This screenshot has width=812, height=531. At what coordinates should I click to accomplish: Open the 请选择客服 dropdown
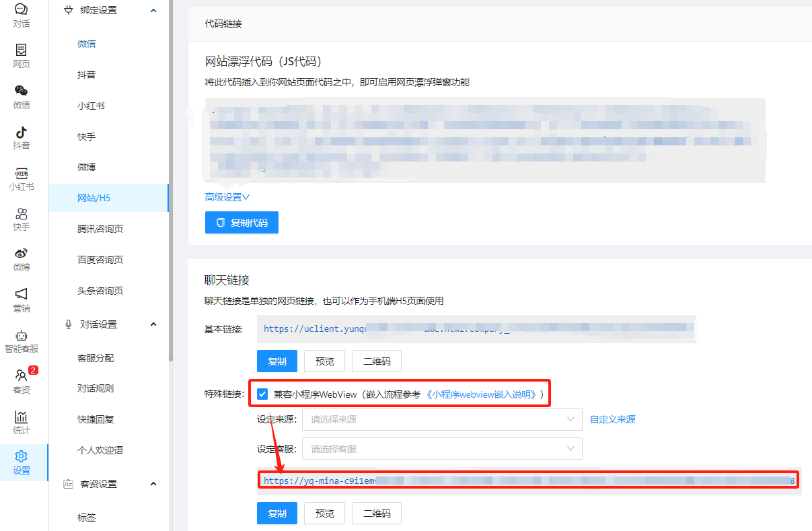click(x=442, y=448)
